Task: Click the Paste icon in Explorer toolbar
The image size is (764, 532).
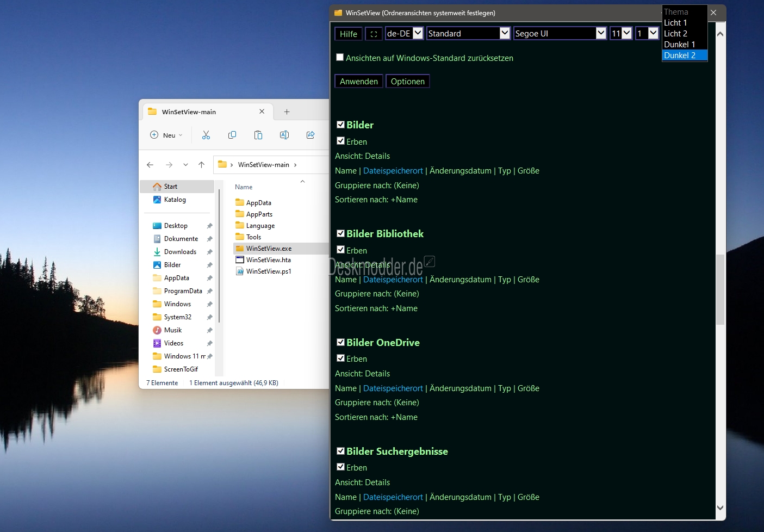Action: [258, 135]
